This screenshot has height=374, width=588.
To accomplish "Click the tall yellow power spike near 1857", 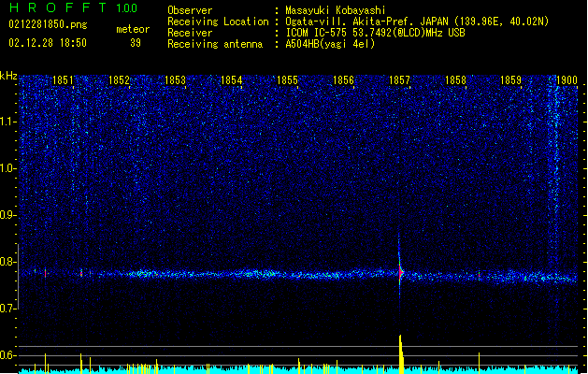I will [401, 354].
